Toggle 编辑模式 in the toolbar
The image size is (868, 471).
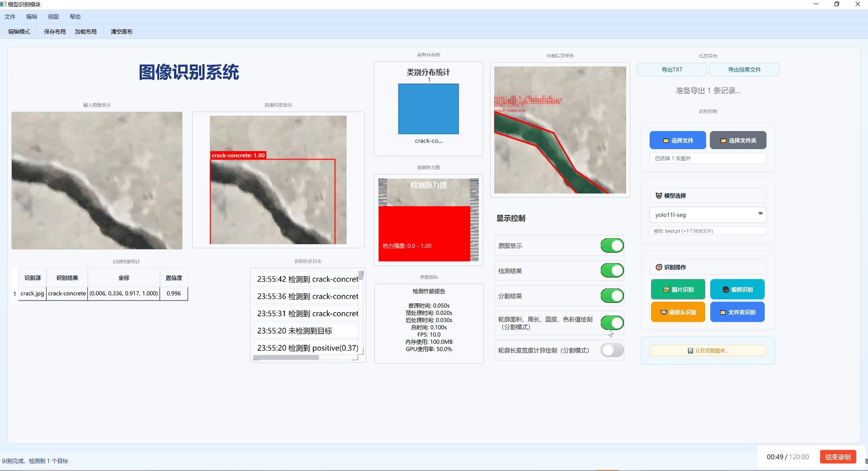(x=19, y=32)
